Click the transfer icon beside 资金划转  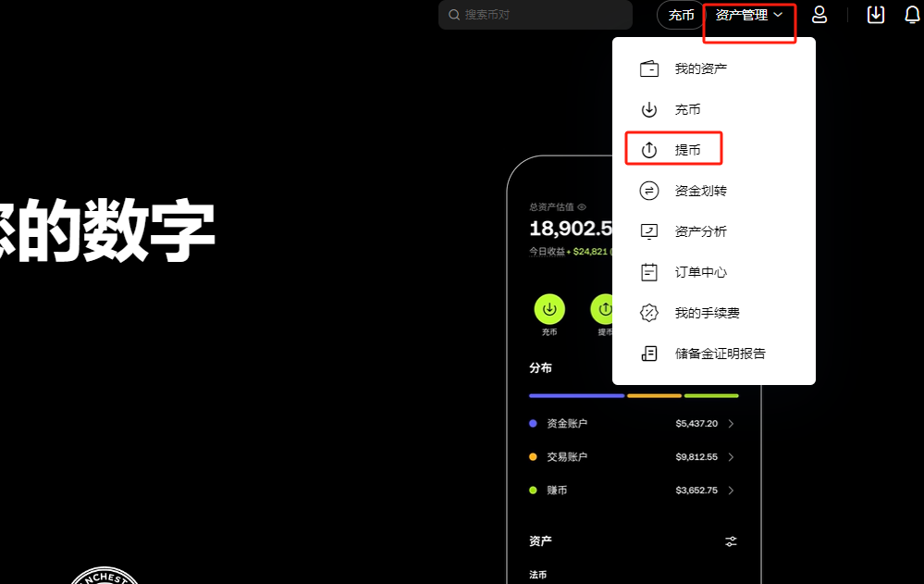(x=648, y=191)
